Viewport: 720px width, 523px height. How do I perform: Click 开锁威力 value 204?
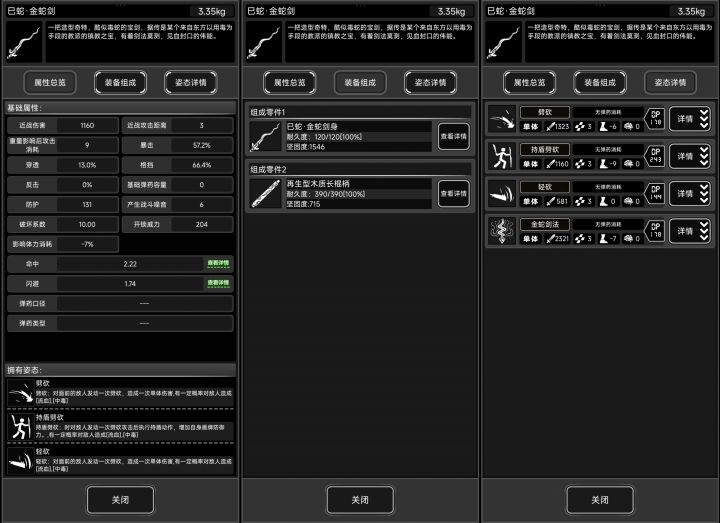(x=202, y=224)
